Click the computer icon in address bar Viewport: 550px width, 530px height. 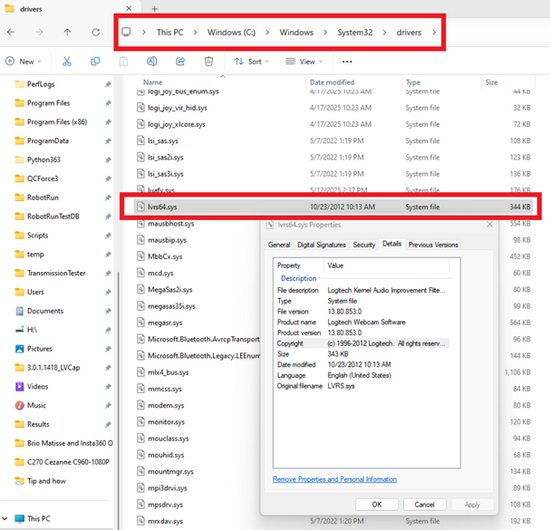[x=126, y=32]
